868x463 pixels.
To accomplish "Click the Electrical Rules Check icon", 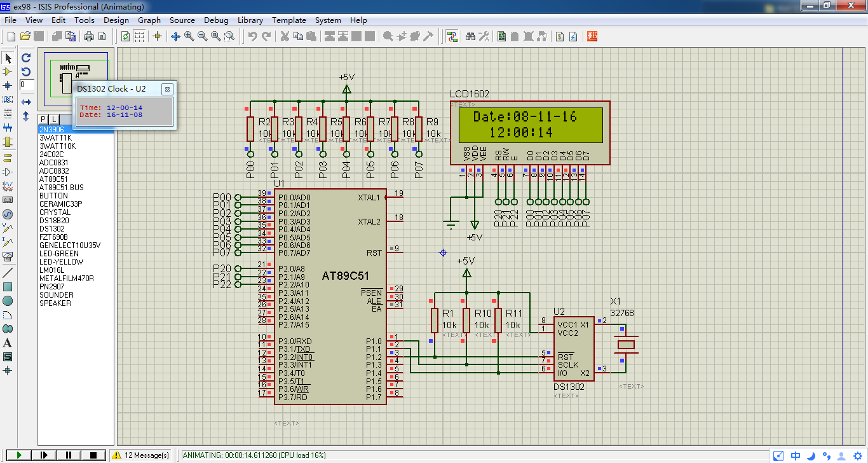I will click(573, 36).
